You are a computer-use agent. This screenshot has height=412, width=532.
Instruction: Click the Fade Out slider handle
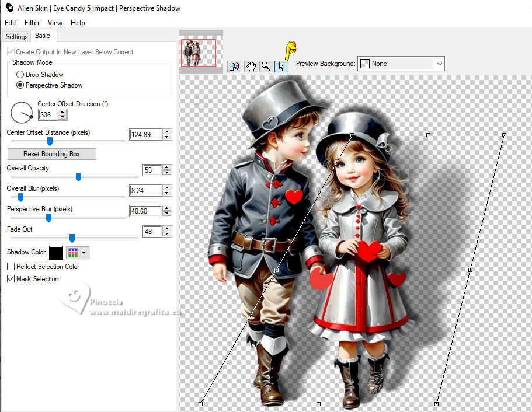point(72,238)
